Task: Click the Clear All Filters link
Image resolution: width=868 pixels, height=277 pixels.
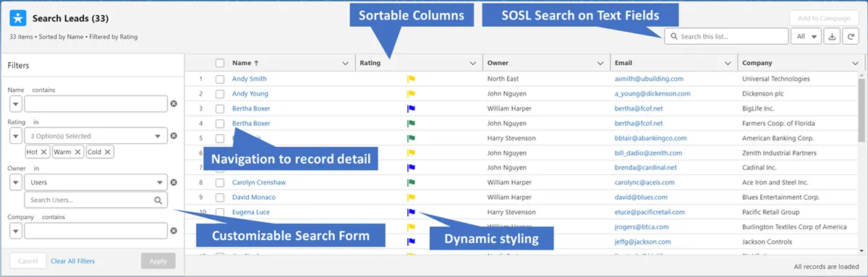Action: (72, 261)
